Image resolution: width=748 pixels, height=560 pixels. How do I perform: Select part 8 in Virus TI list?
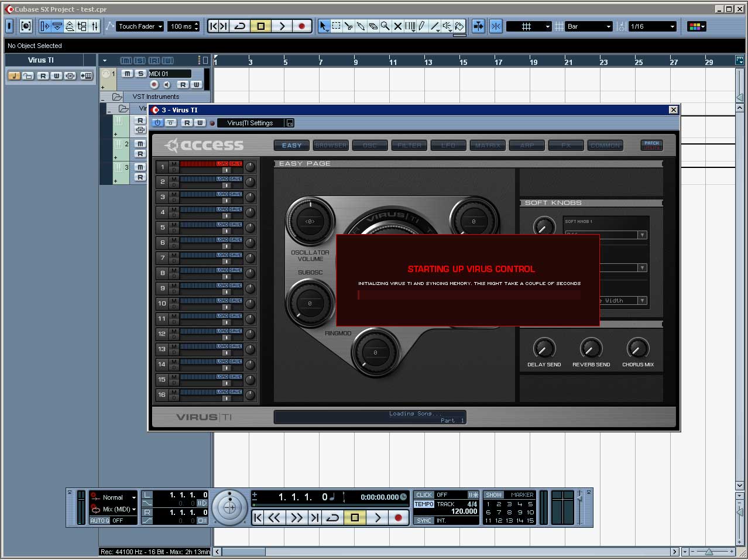pos(163,273)
